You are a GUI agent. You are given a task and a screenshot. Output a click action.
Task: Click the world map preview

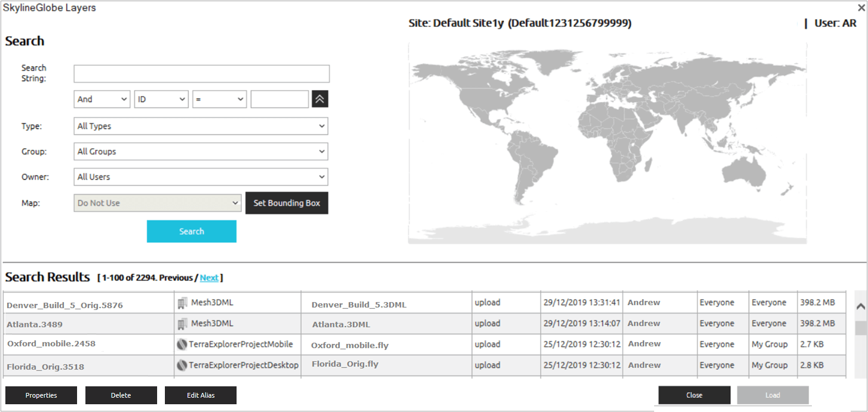(x=607, y=143)
